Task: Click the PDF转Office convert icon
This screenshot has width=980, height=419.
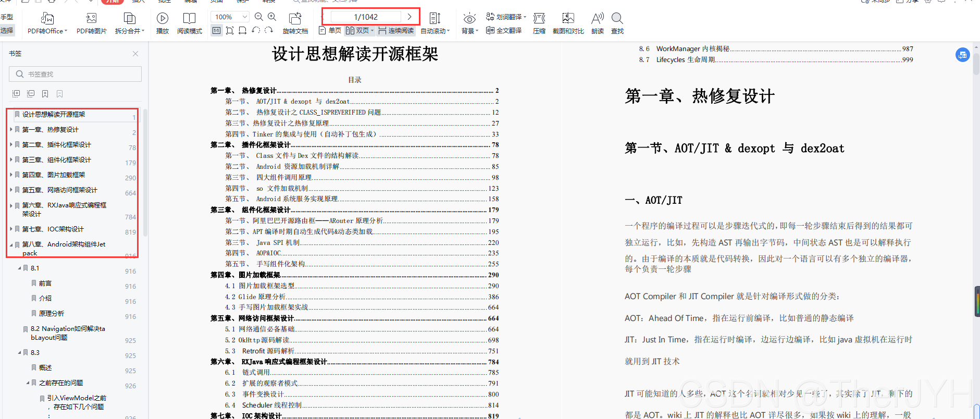Action: (x=47, y=19)
